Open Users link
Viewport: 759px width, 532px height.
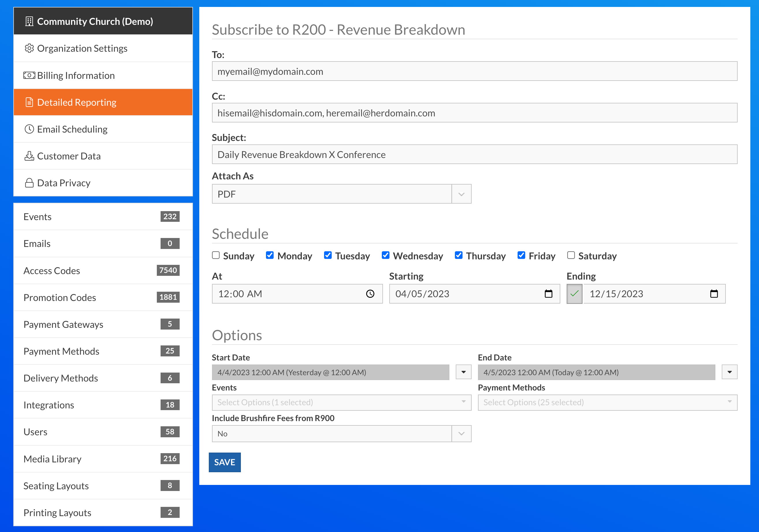(103, 432)
